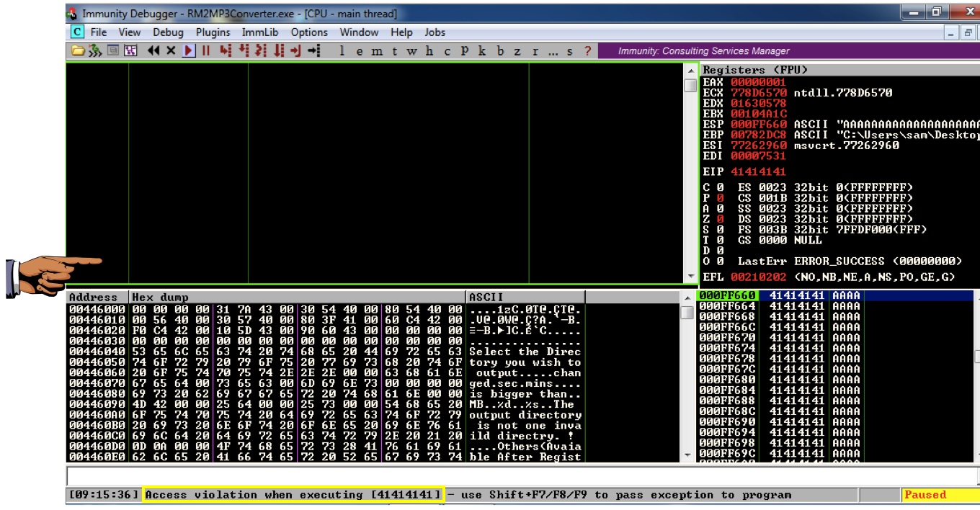Run the program with the play icon
The height and width of the screenshot is (510, 980).
(189, 50)
